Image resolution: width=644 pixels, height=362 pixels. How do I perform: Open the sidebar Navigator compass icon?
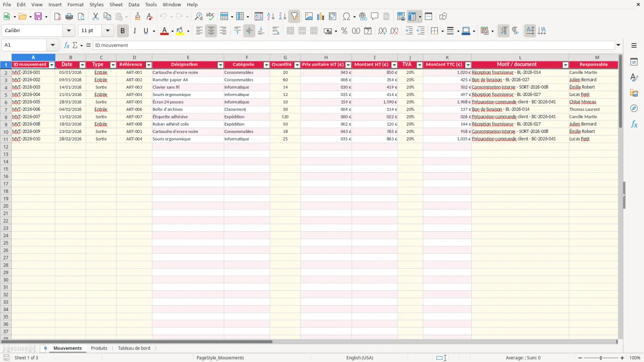tap(634, 108)
